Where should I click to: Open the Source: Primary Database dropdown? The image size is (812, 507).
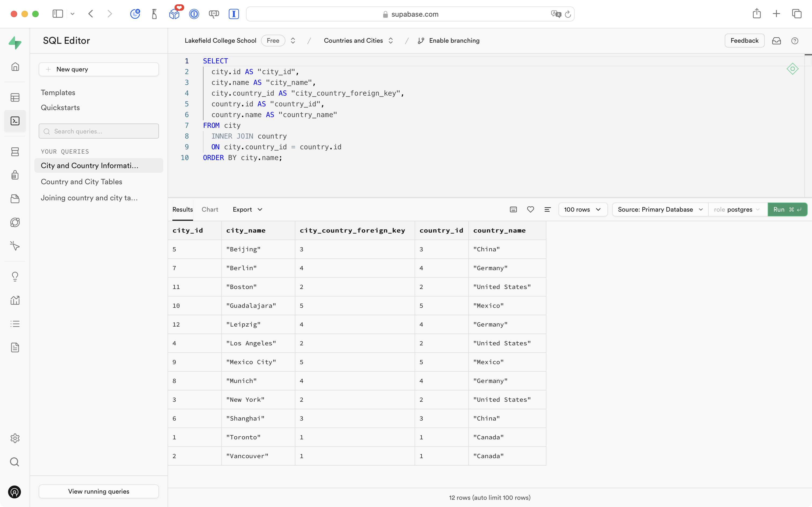660,209
